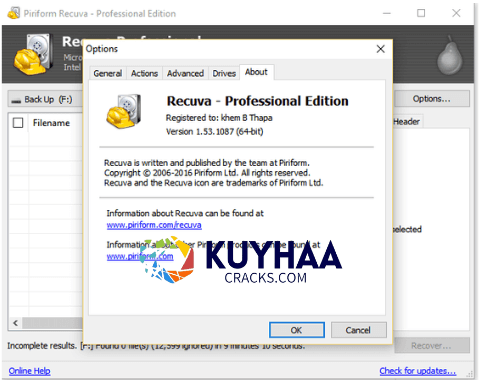Click Check for updates link
The height and width of the screenshot is (386, 480).
(x=418, y=371)
